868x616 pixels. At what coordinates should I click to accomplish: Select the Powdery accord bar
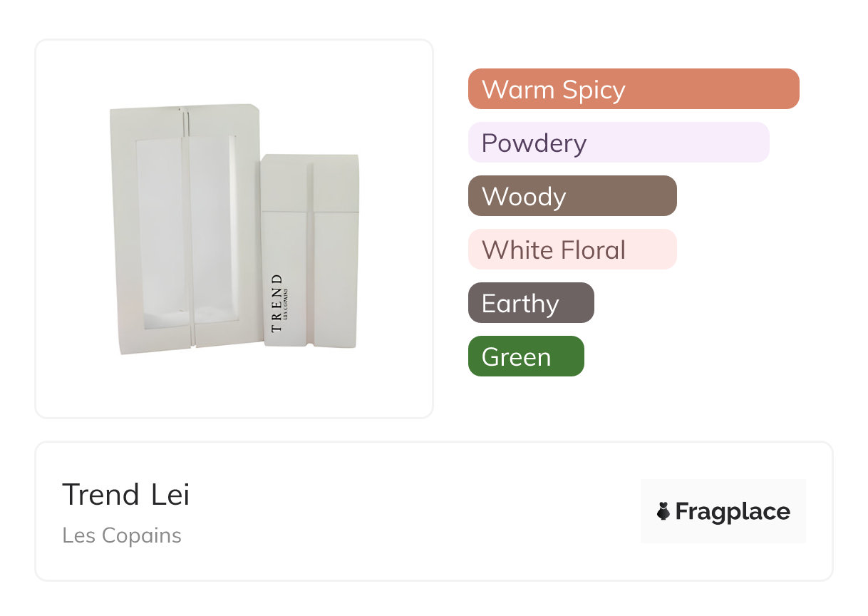coord(618,143)
